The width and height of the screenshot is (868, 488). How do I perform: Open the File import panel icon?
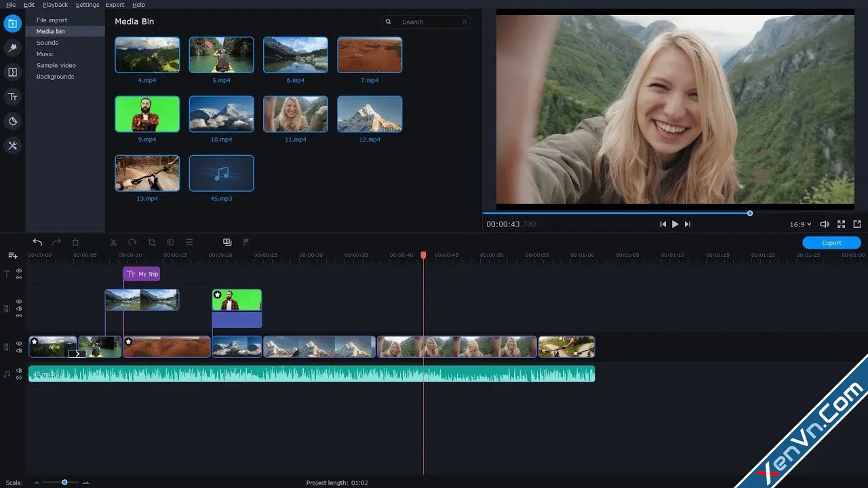[12, 24]
